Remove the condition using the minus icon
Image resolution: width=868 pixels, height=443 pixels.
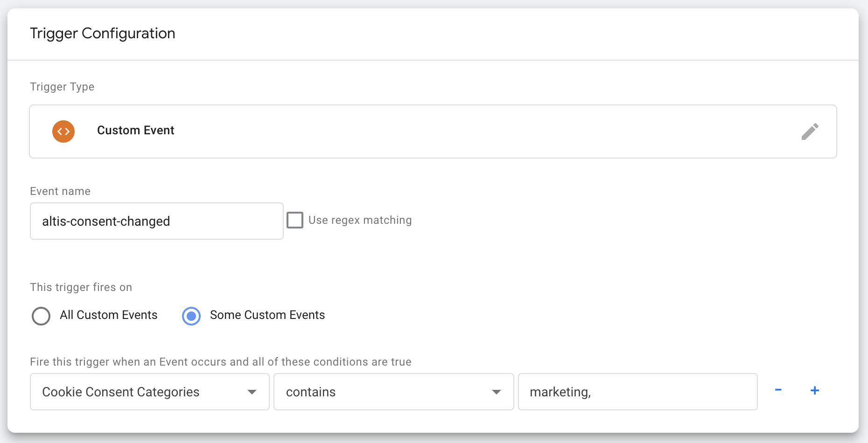(778, 391)
